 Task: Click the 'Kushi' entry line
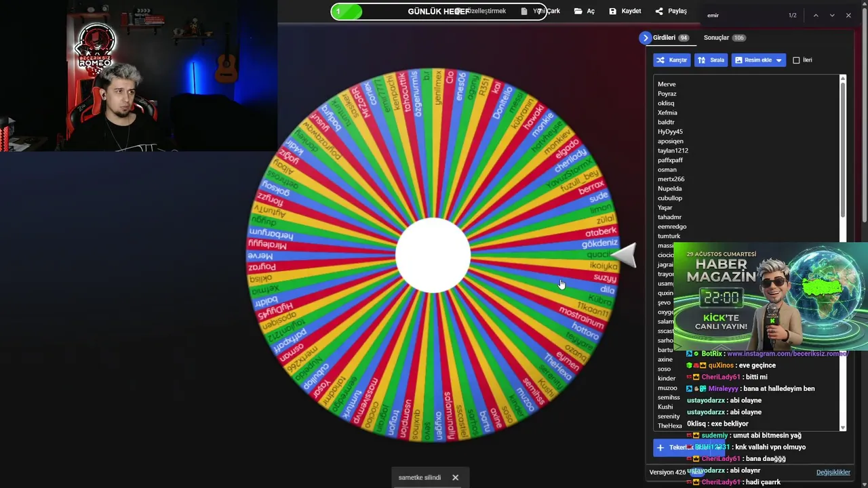pyautogui.click(x=665, y=407)
